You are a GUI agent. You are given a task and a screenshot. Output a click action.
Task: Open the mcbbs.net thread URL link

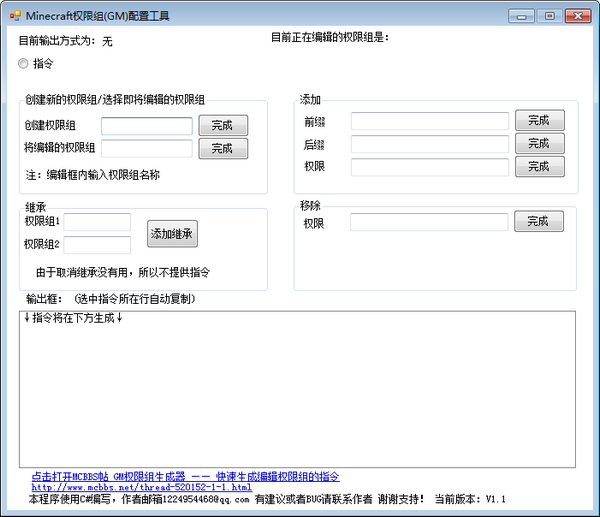[142, 487]
